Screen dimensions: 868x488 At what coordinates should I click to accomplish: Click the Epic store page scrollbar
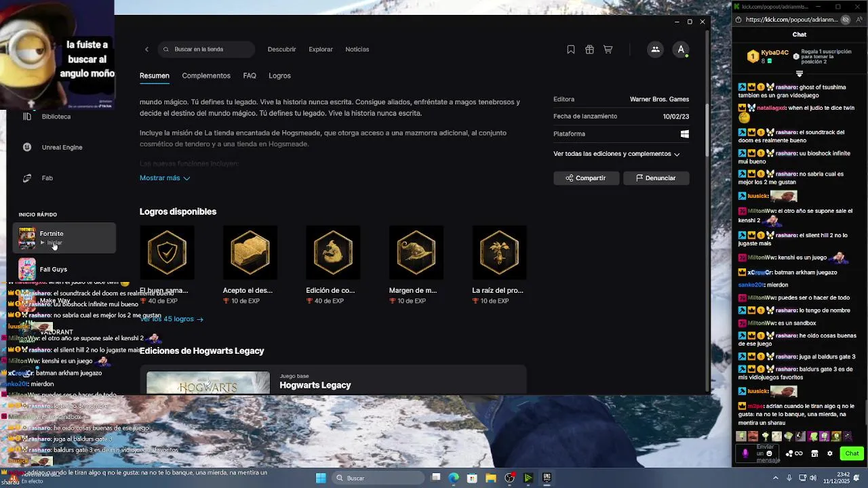(707, 129)
